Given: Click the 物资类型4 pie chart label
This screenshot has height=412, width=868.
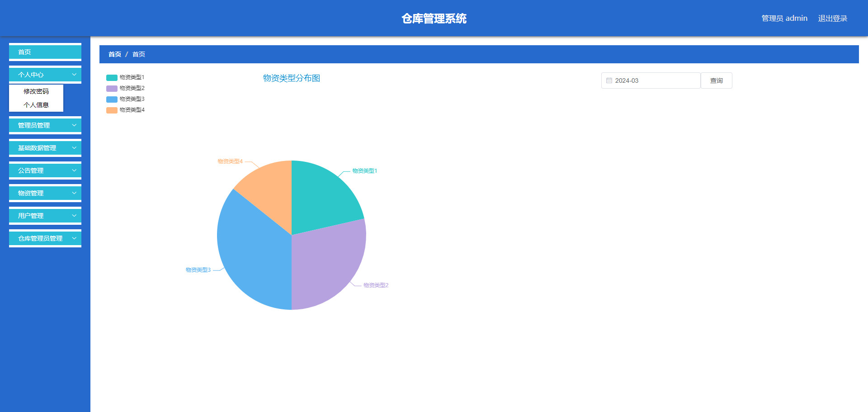Looking at the screenshot, I should click(x=230, y=161).
